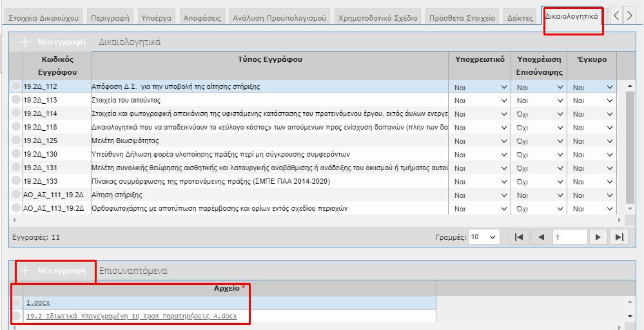644x330 pixels.
Task: Click the page number input field
Action: 570,237
